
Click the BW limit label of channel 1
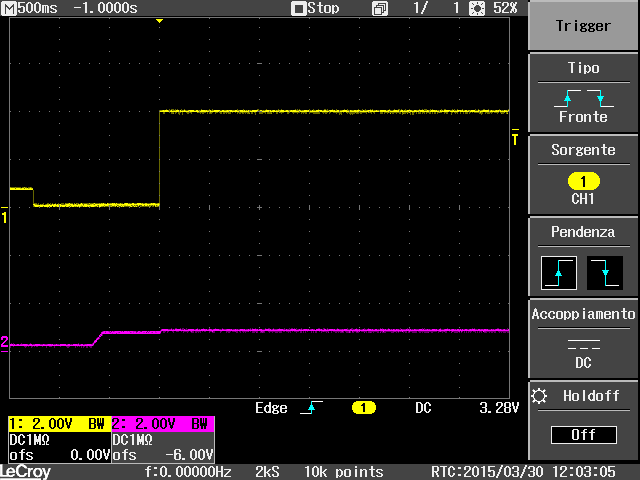pyautogui.click(x=97, y=424)
